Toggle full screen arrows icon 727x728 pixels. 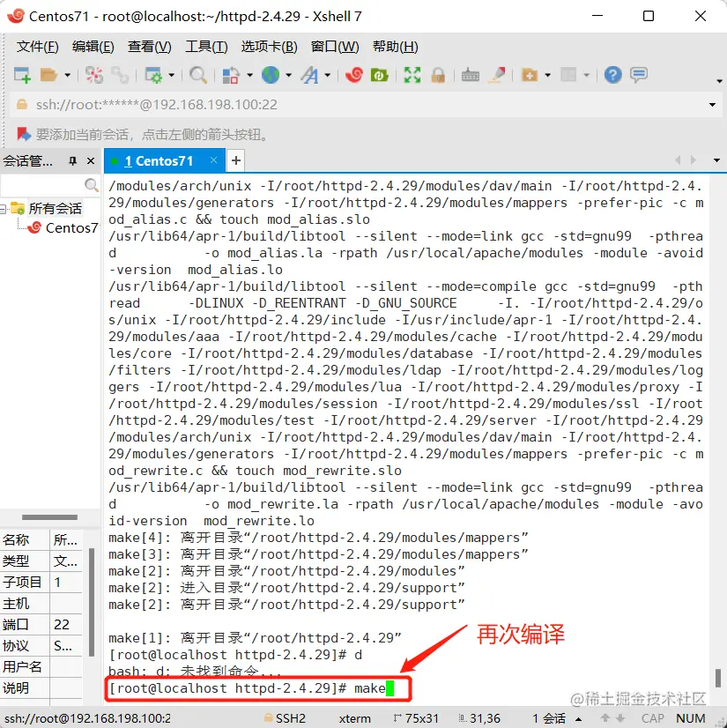(412, 75)
